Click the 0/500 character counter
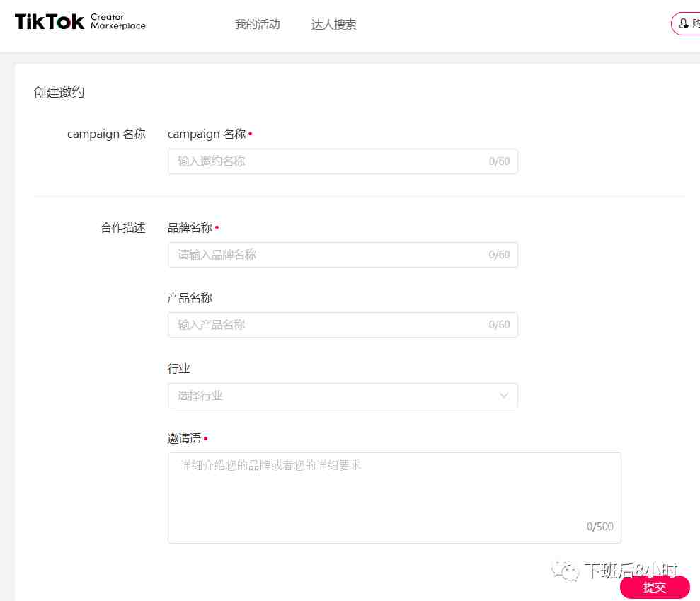 pos(599,526)
